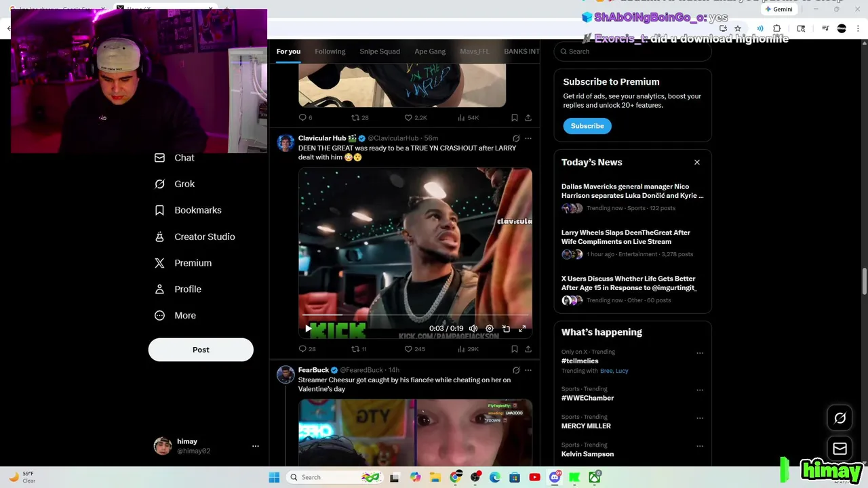This screenshot has width=868, height=488.
Task: Open the Ape Gang tab
Action: (430, 52)
